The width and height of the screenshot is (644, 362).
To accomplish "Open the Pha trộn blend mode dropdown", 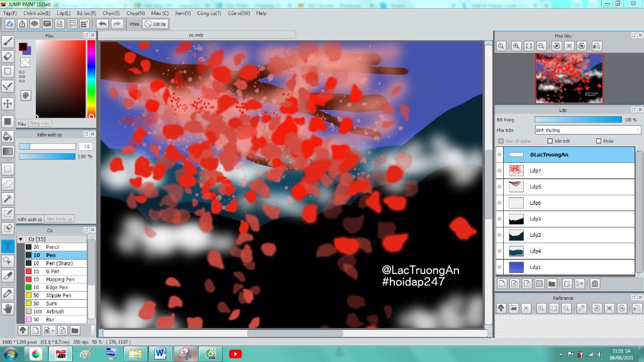I will (587, 130).
